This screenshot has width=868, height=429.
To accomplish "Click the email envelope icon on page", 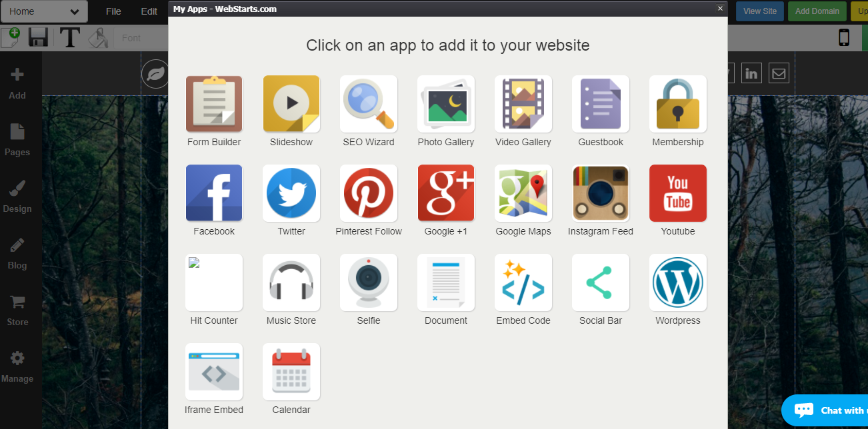I will 779,73.
